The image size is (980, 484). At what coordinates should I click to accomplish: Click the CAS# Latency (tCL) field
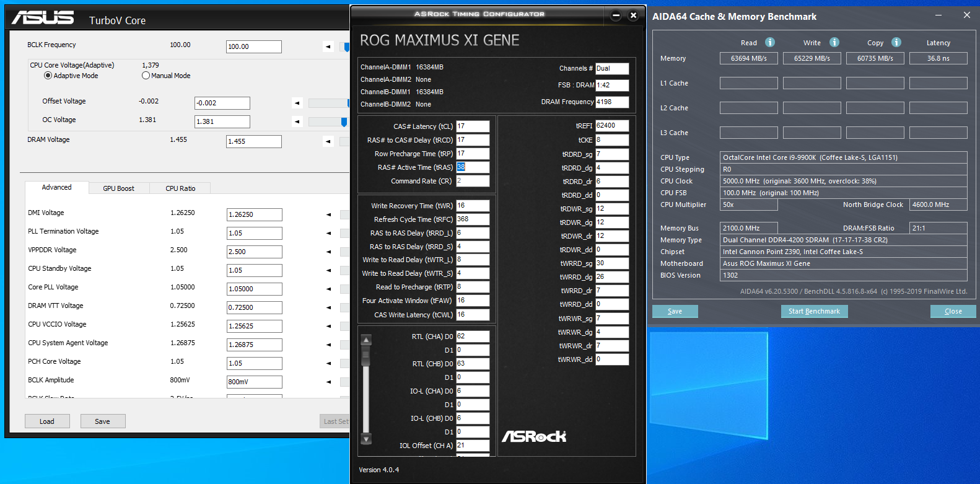pos(473,126)
